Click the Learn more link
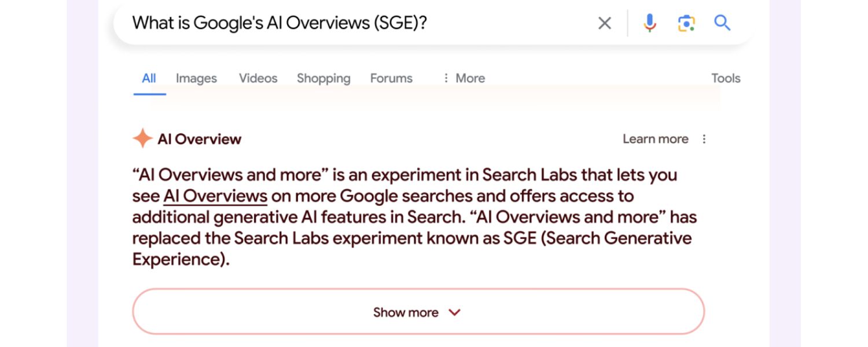This screenshot has width=868, height=347. (x=656, y=139)
